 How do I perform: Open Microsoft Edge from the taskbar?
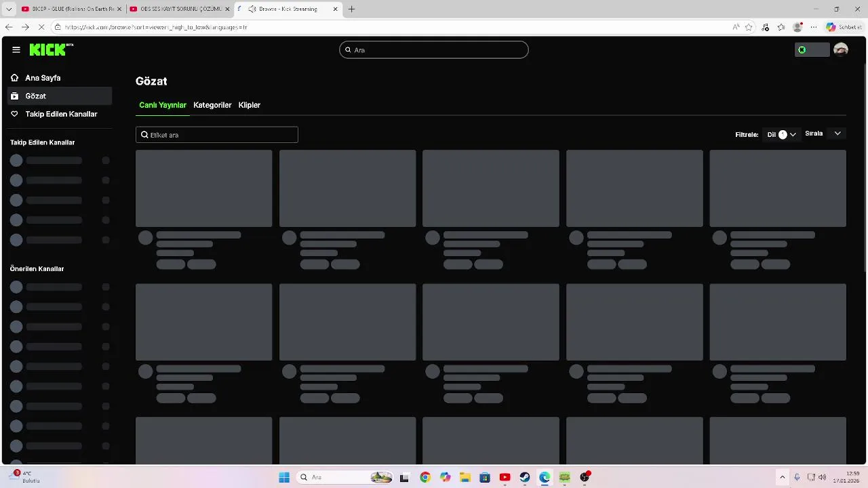545,477
